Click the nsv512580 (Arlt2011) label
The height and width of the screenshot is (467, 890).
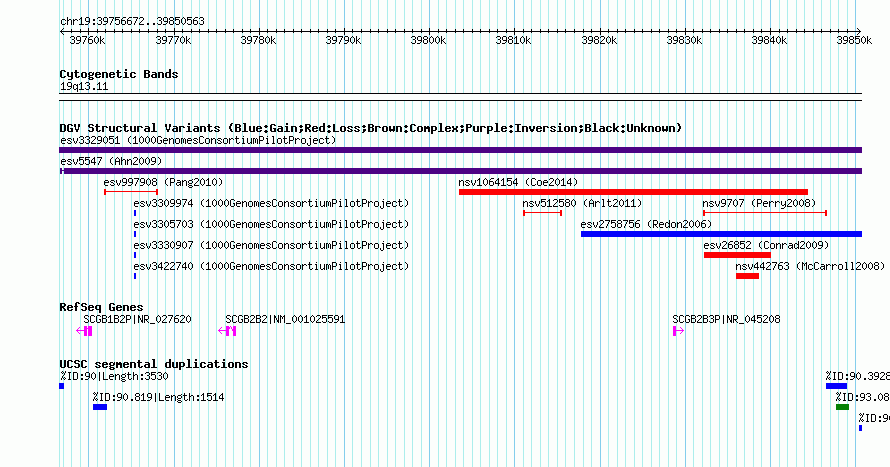coord(582,203)
